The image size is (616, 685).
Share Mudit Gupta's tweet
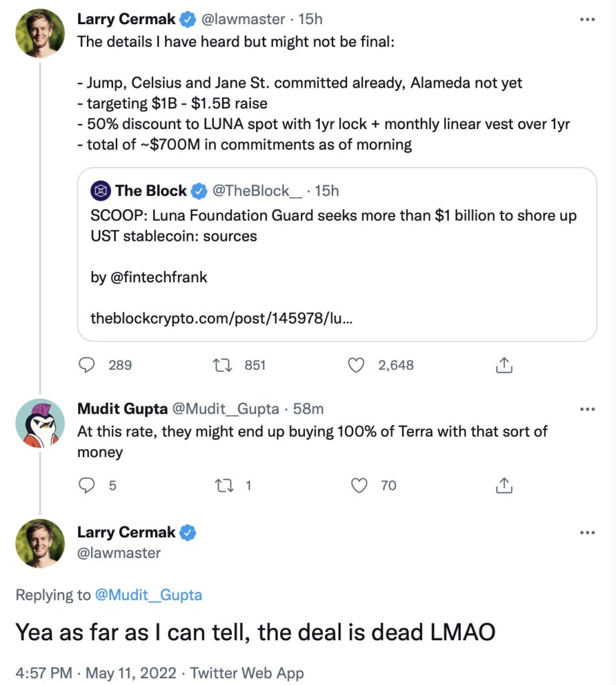point(504,485)
